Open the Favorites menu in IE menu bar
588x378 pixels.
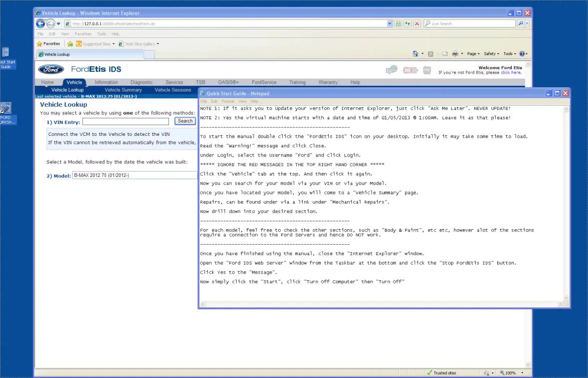tap(83, 34)
